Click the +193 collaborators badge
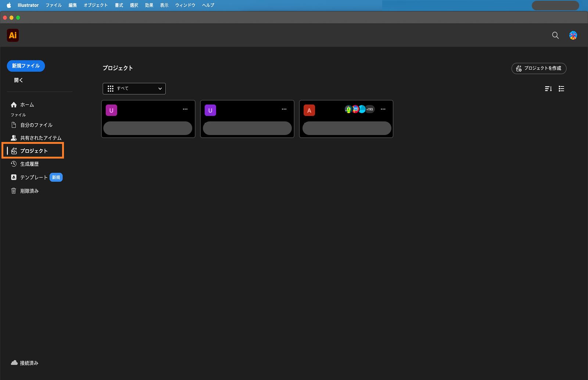The height and width of the screenshot is (380, 588). click(x=370, y=109)
